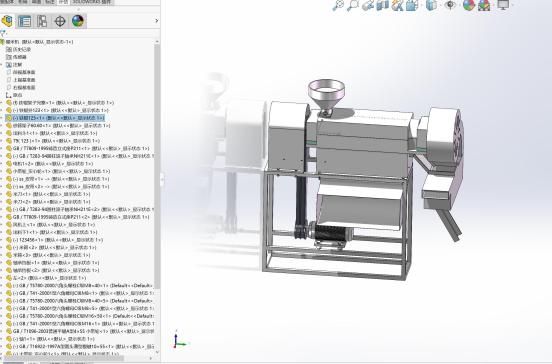Expand the 注解 annotations folder
Viewport: 552px width, 364px height.
coord(1,65)
